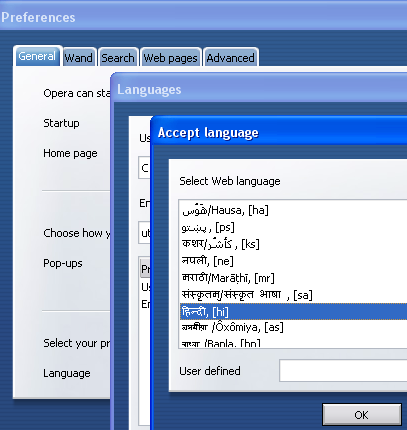Select the Bangla [bn] language entry
Image resolution: width=407 pixels, height=430 pixels.
tap(293, 343)
